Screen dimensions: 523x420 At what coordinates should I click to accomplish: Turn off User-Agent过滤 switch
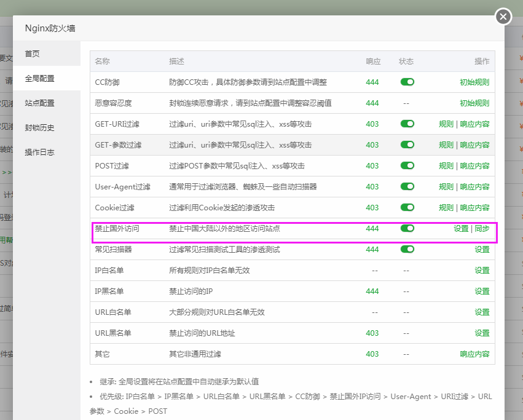point(407,186)
